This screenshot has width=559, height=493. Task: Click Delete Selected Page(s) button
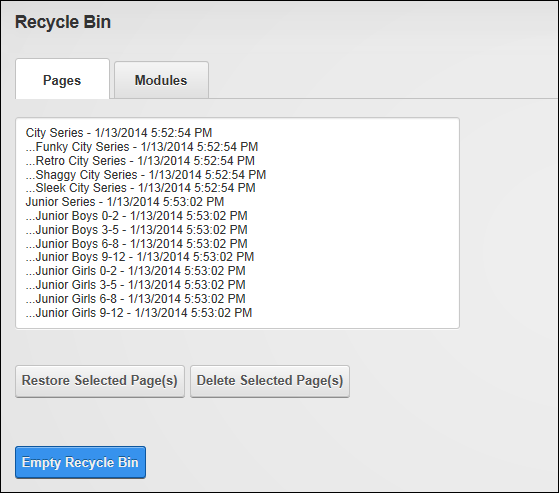click(270, 381)
